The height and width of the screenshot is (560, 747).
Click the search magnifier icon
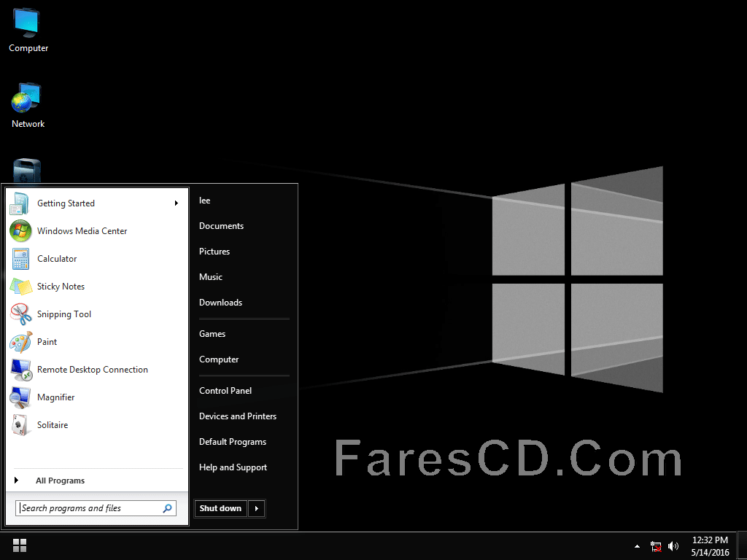(x=167, y=508)
